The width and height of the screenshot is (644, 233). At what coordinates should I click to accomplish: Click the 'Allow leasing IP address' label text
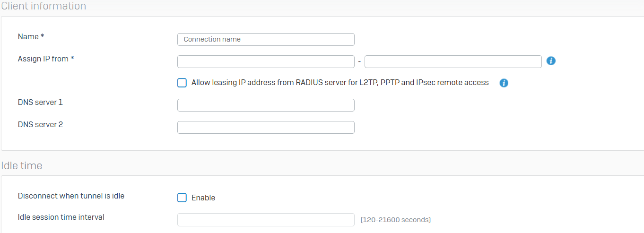click(x=339, y=83)
